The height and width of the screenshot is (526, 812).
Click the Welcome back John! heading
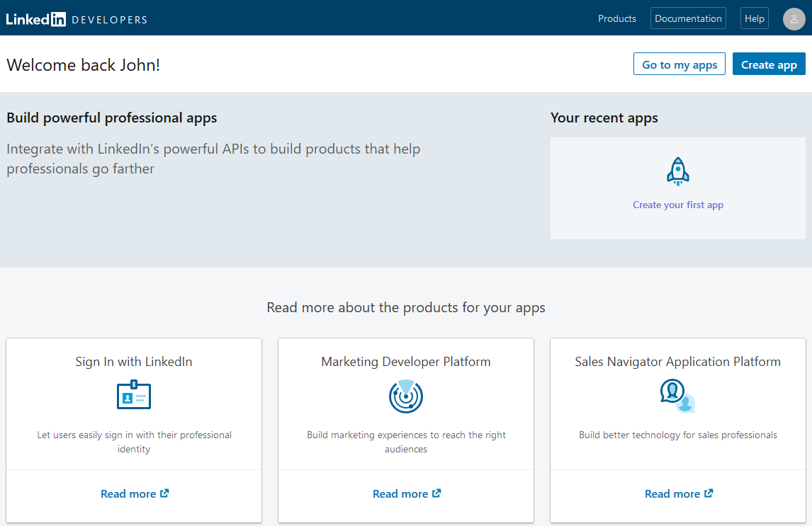pos(84,65)
